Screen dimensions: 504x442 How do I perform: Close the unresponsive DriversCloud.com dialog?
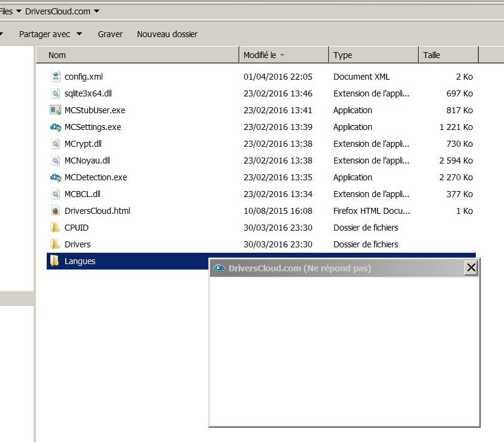[x=471, y=268]
